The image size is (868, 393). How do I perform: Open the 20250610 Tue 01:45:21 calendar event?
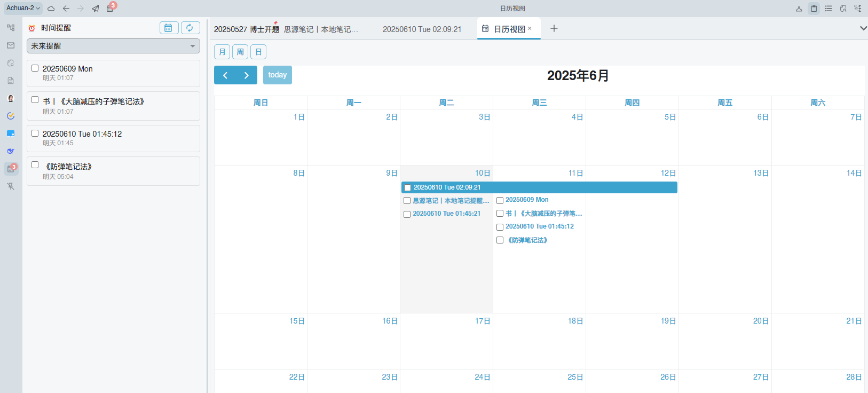[x=446, y=214]
